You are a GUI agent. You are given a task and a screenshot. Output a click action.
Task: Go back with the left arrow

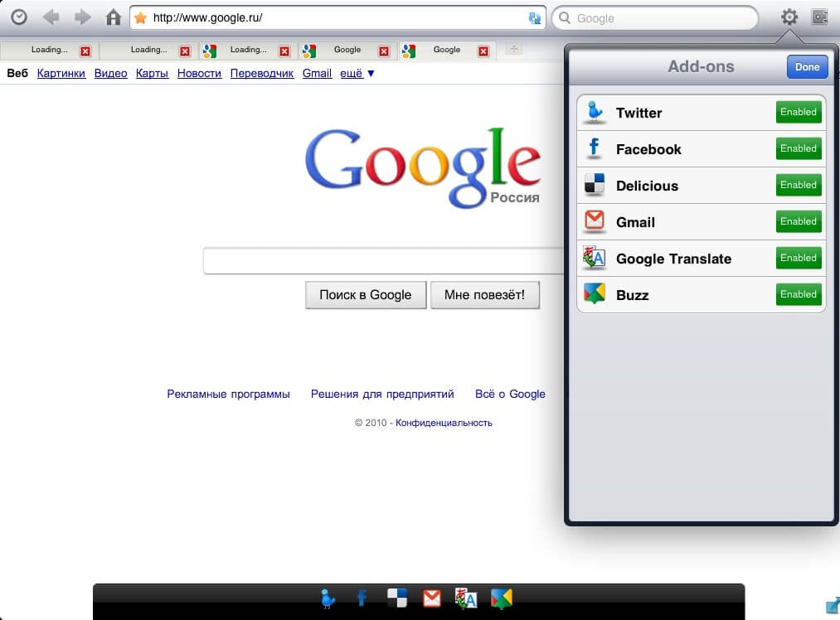pyautogui.click(x=51, y=17)
